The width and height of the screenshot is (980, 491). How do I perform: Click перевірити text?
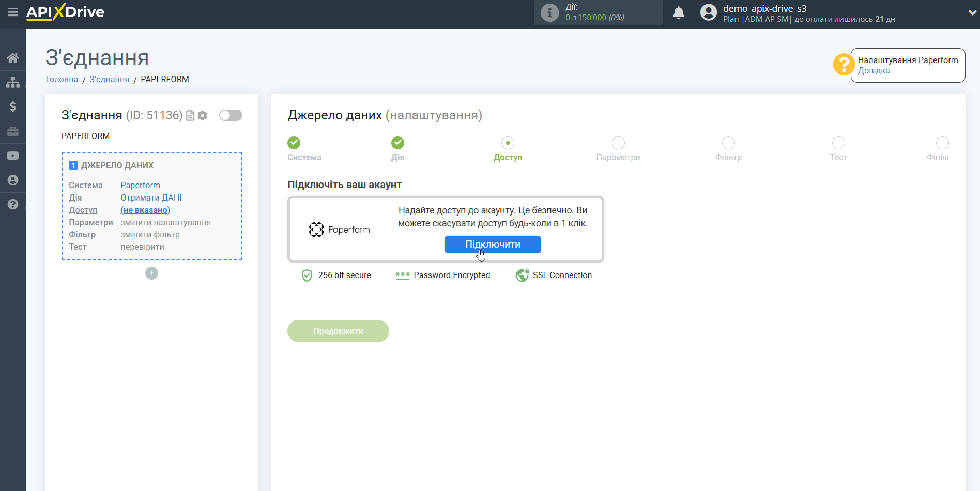tap(143, 247)
